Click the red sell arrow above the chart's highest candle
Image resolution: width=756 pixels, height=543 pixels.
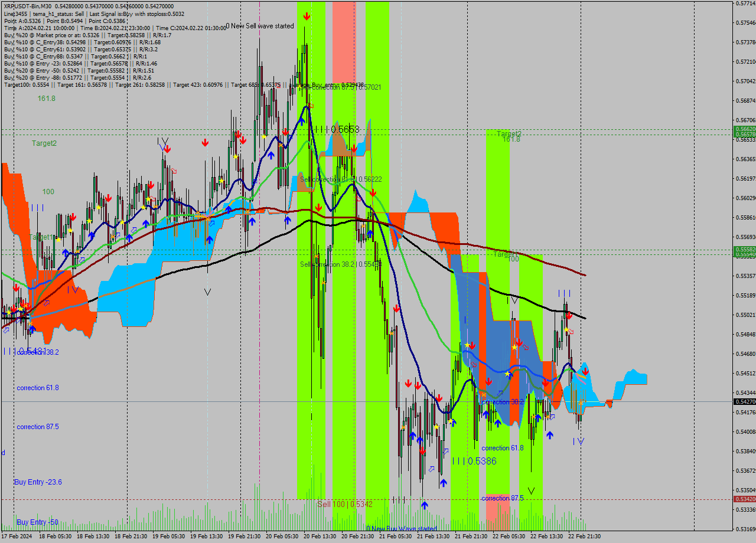click(305, 15)
